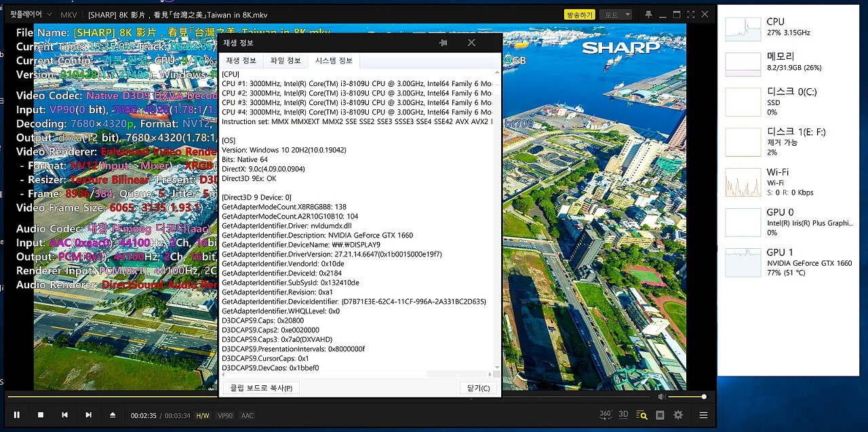The height and width of the screenshot is (432, 868).
Task: Open the player settings gear icon
Action: (x=678, y=415)
